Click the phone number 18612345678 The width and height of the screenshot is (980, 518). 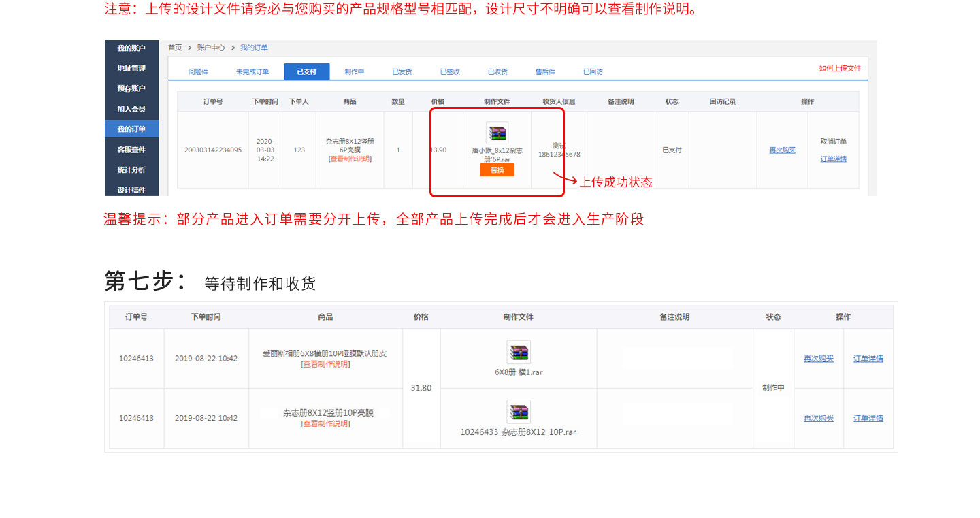tap(559, 155)
